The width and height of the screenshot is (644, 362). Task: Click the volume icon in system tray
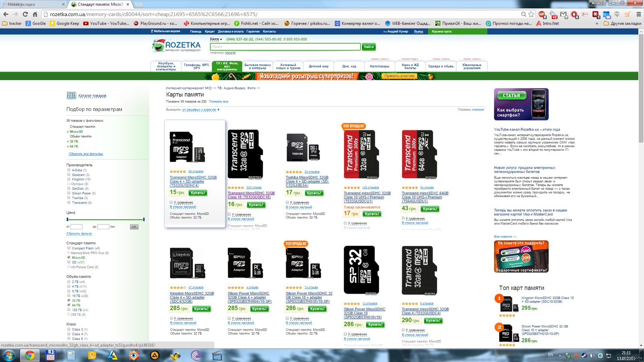(x=592, y=356)
